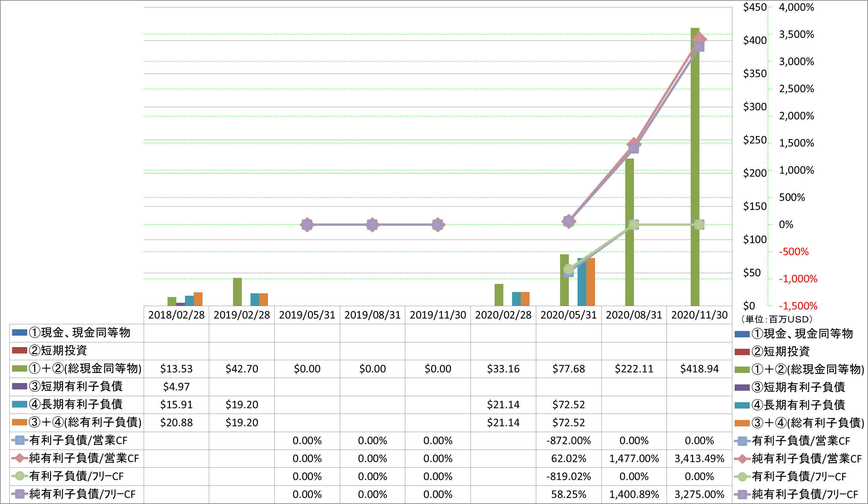Click orange swatch for ③+④(総有利子負債) in table legend

click(x=19, y=422)
